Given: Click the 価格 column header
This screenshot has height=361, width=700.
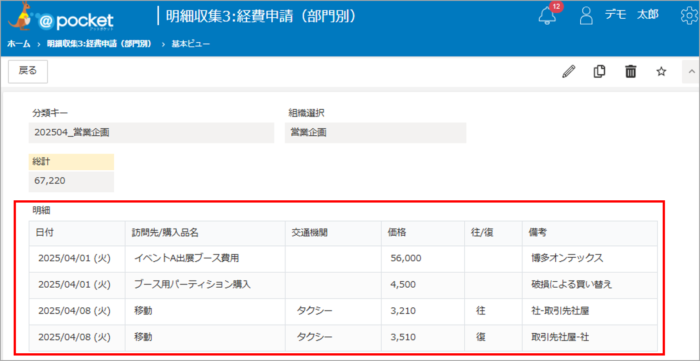Looking at the screenshot, I should point(423,233).
